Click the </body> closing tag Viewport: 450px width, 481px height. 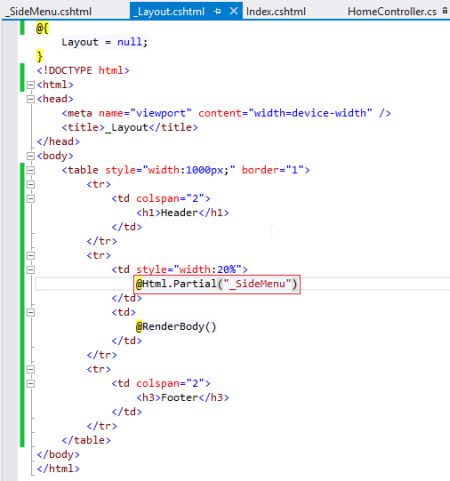click(58, 454)
